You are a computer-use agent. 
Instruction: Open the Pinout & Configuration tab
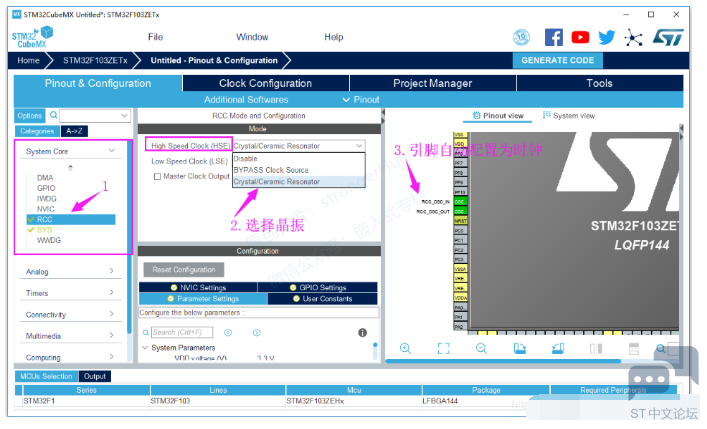[x=98, y=83]
